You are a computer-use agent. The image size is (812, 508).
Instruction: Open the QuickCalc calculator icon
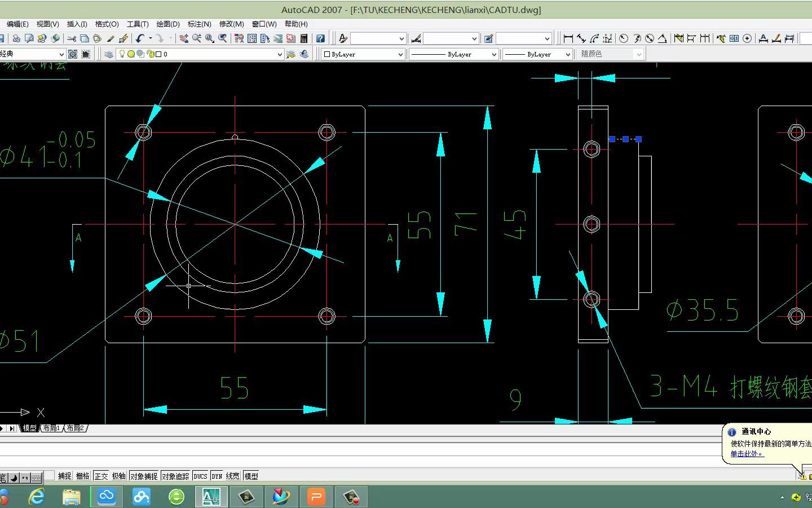304,38
